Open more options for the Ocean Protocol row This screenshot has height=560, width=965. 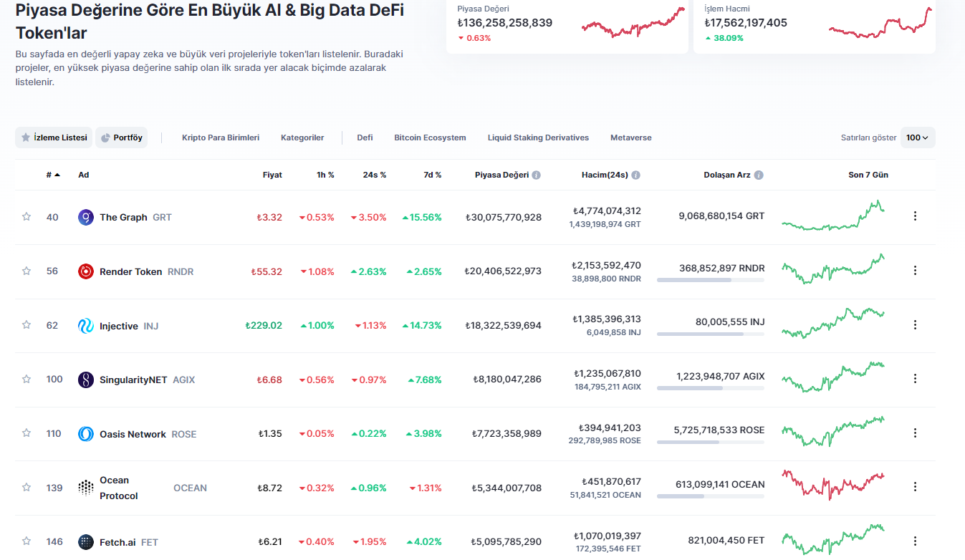[x=915, y=486]
